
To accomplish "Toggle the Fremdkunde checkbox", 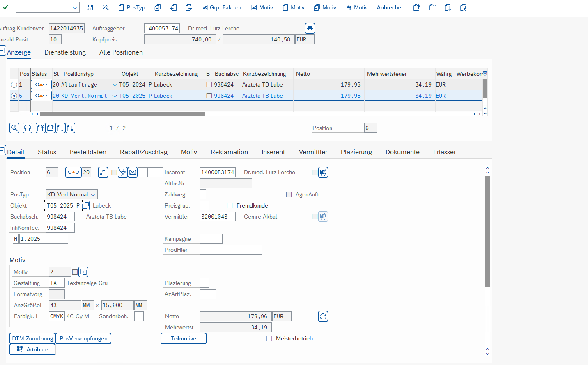I will pyautogui.click(x=230, y=206).
